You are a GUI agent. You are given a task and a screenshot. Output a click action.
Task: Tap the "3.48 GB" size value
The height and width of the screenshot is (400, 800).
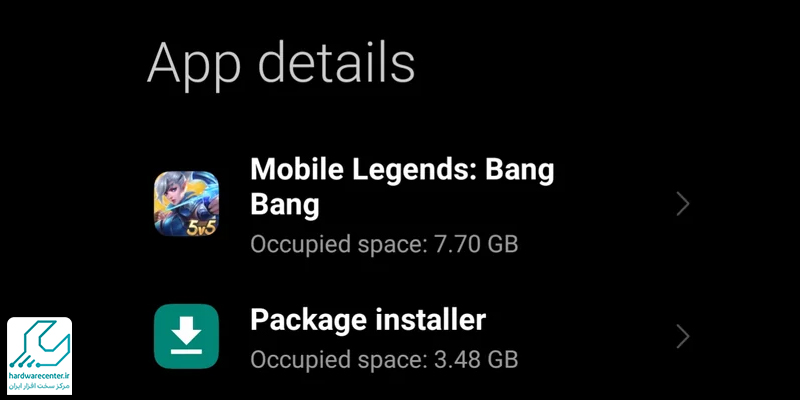(x=476, y=359)
